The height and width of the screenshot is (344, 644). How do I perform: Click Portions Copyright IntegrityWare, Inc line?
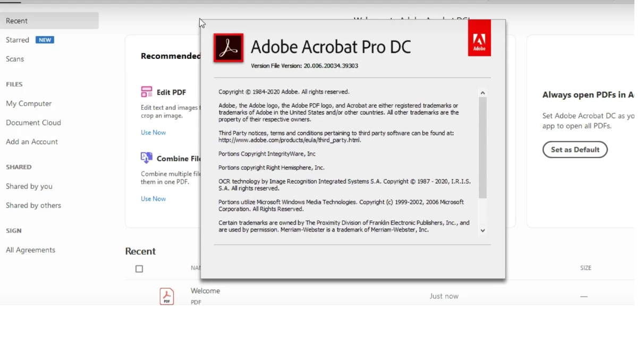267,154
